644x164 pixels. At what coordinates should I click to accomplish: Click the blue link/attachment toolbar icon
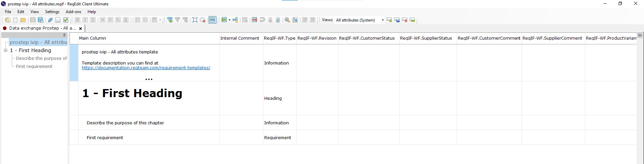coord(50,20)
